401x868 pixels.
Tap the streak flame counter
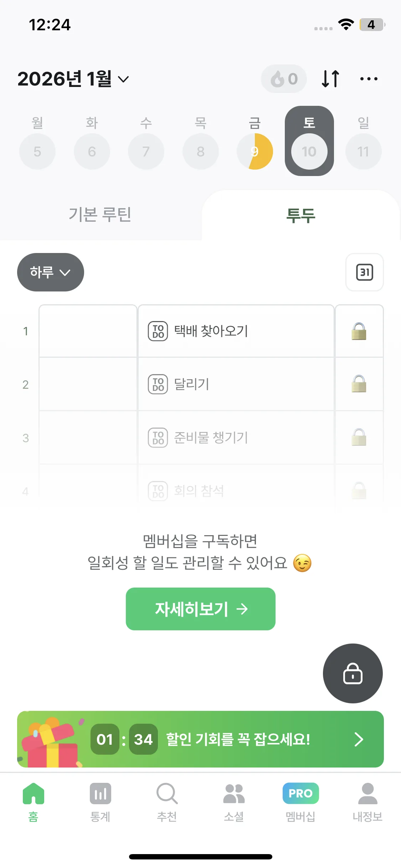[284, 79]
